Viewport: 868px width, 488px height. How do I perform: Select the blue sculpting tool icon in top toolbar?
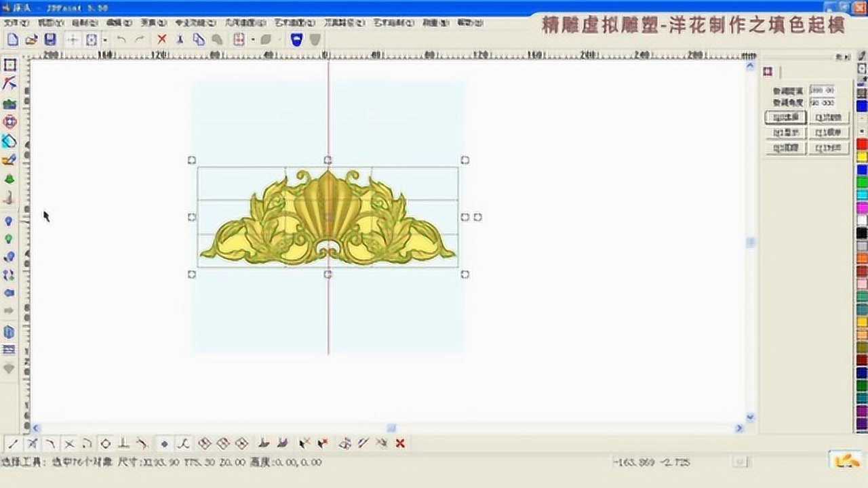(x=296, y=39)
